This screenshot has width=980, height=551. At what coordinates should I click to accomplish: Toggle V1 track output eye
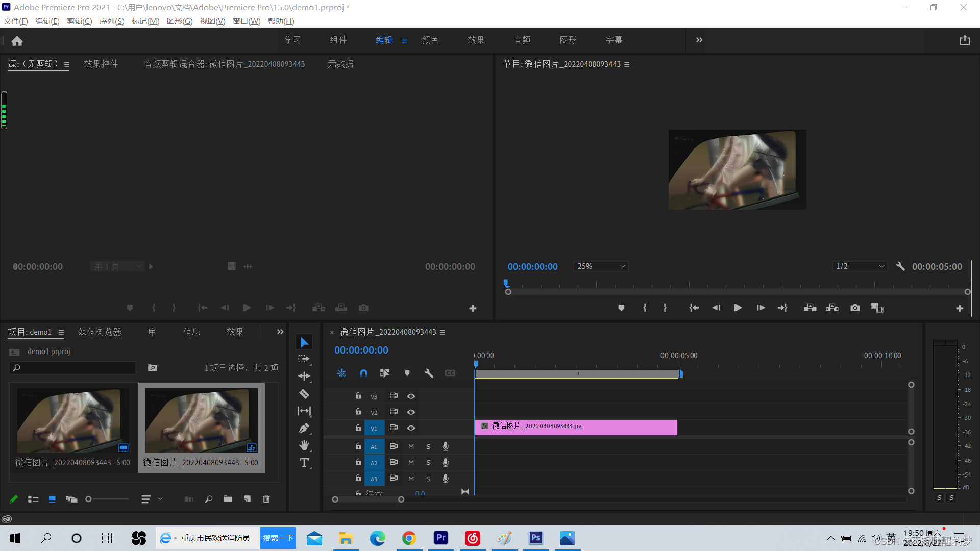pyautogui.click(x=411, y=428)
